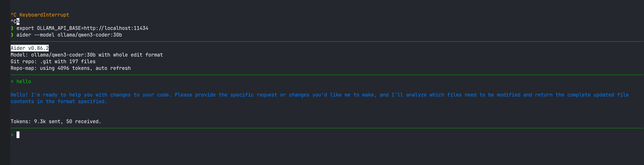Click the Model: line in the aider header

click(x=87, y=55)
